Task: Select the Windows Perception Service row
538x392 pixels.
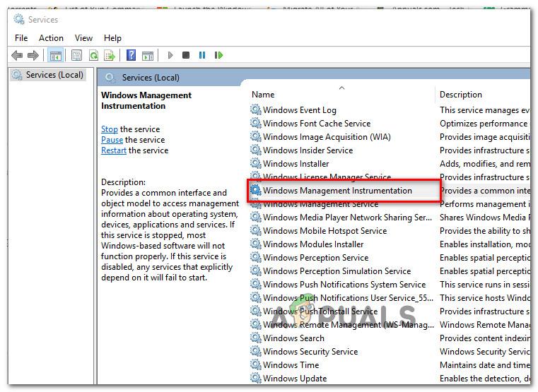Action: [x=309, y=257]
